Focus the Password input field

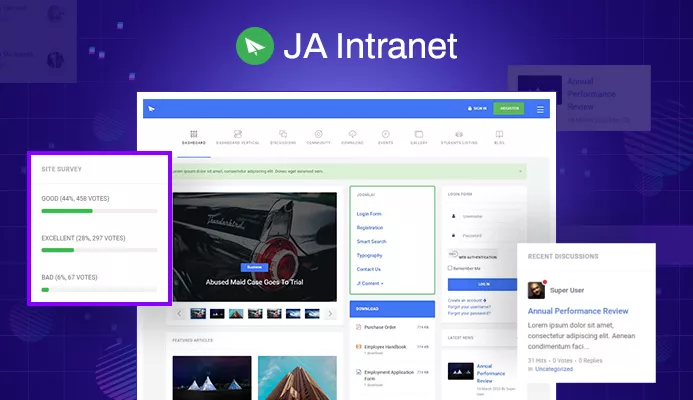click(485, 236)
